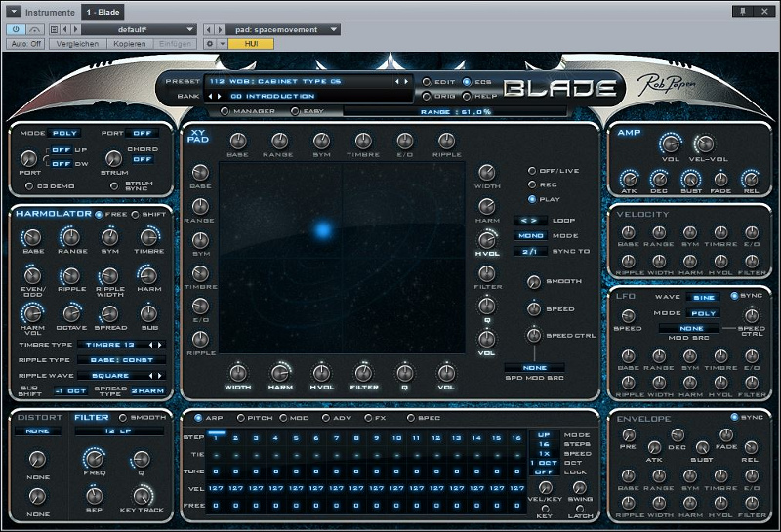Viewport: 781px width, 532px height.
Task: Toggle filter SMOOTH option
Action: pyautogui.click(x=123, y=418)
